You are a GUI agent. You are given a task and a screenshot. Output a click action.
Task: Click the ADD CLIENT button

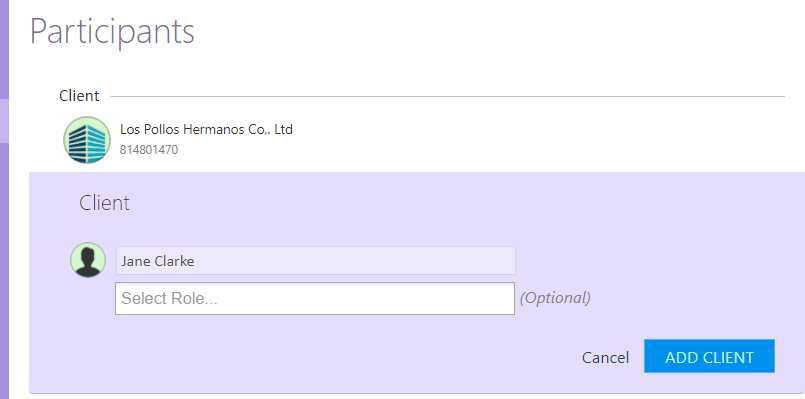coord(709,356)
